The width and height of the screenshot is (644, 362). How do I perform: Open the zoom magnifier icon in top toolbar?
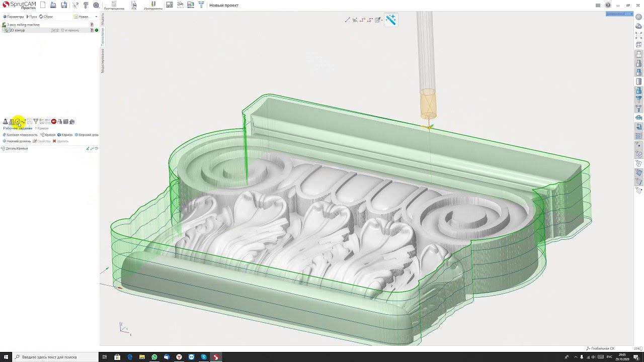pyautogui.click(x=96, y=5)
